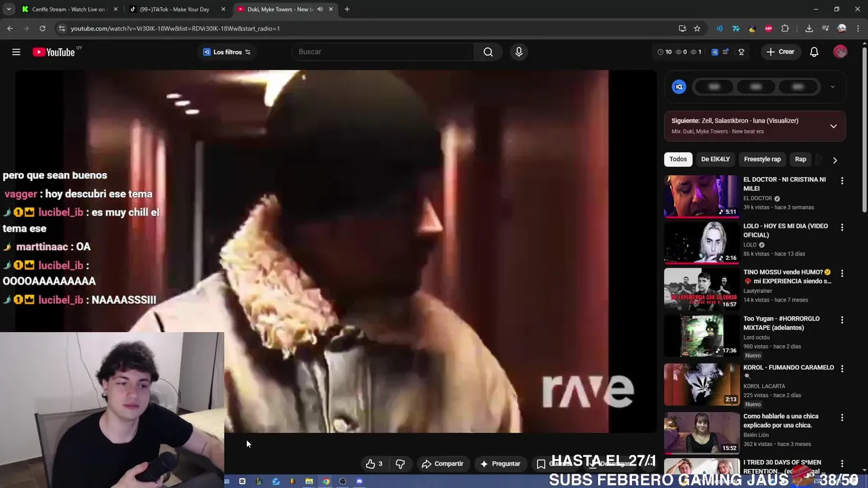
Task: Open the YouTube notifications bell
Action: [814, 52]
